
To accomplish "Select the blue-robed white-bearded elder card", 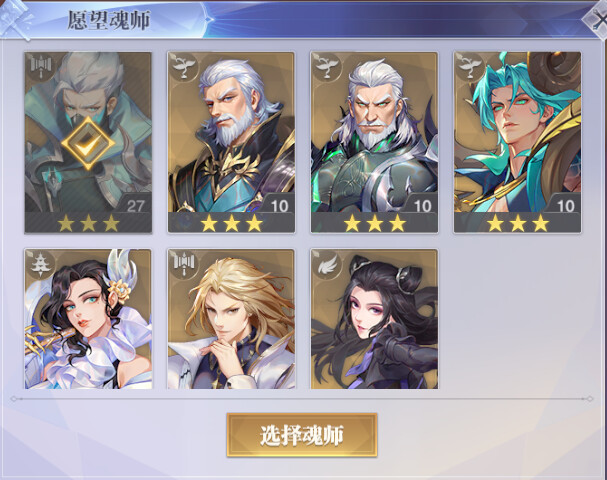I will pyautogui.click(x=231, y=142).
